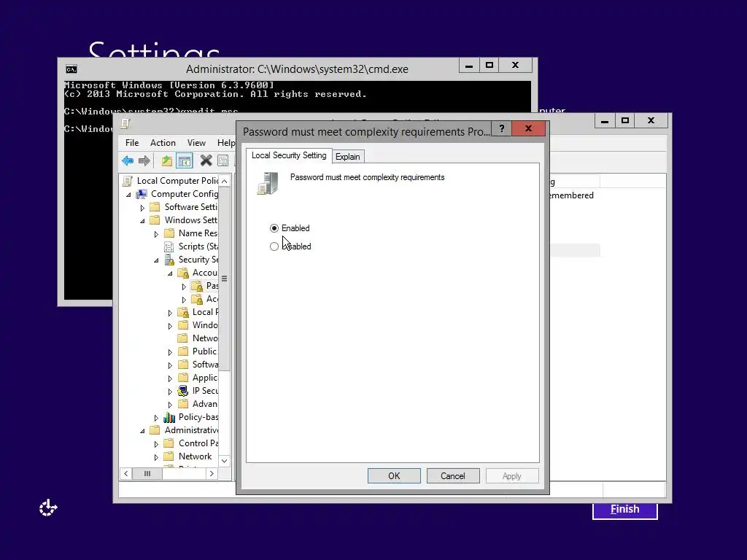Click the tree pane horizontal scrollbar thumb
Image resolution: width=747 pixels, height=560 pixels.
147,474
